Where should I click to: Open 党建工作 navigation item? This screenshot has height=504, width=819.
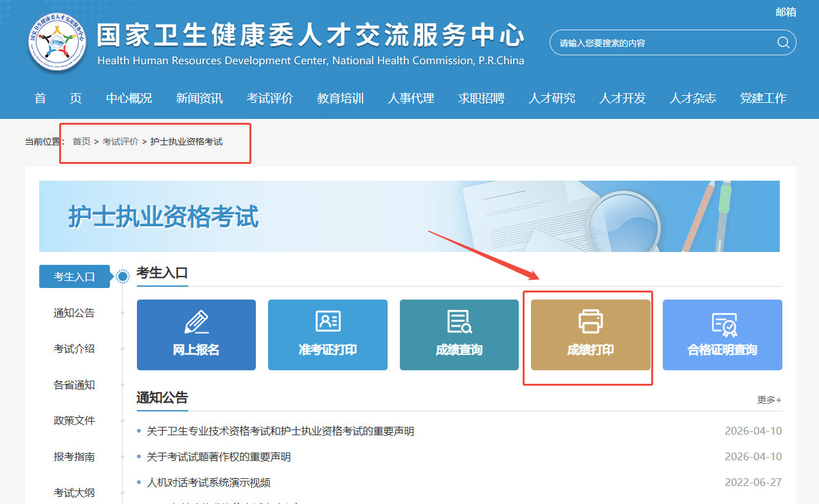coord(763,98)
